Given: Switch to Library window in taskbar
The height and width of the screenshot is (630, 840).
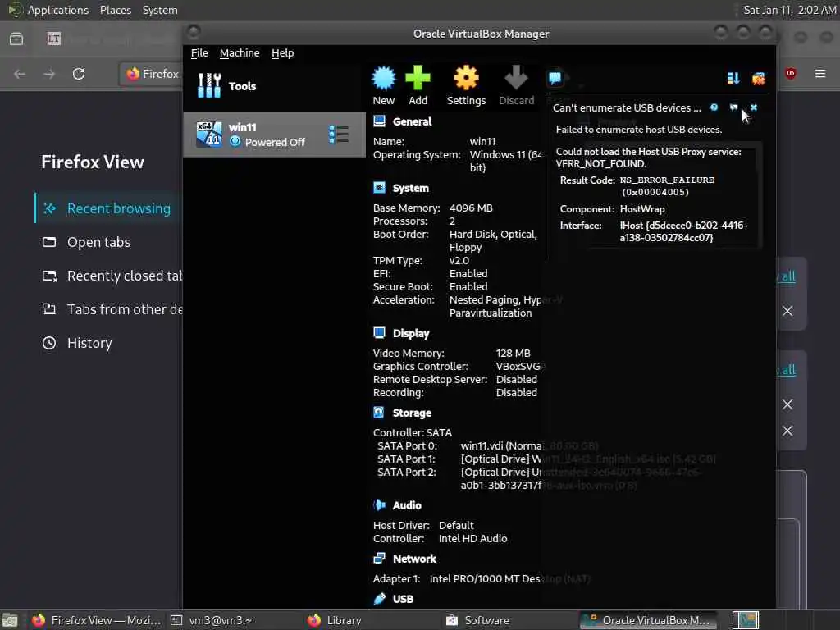Looking at the screenshot, I should click(335, 620).
